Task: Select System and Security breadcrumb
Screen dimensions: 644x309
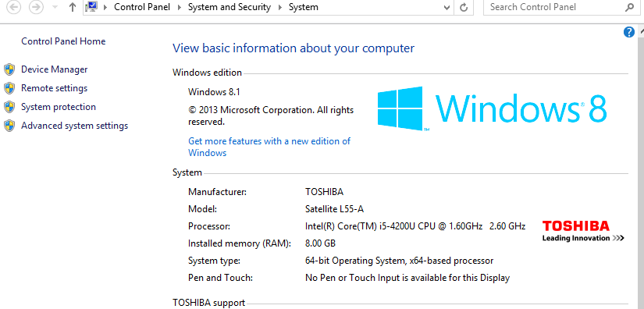Action: click(x=229, y=7)
